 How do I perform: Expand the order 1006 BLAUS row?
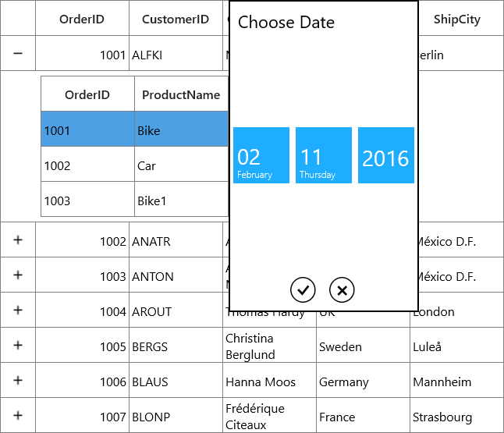pyautogui.click(x=18, y=380)
